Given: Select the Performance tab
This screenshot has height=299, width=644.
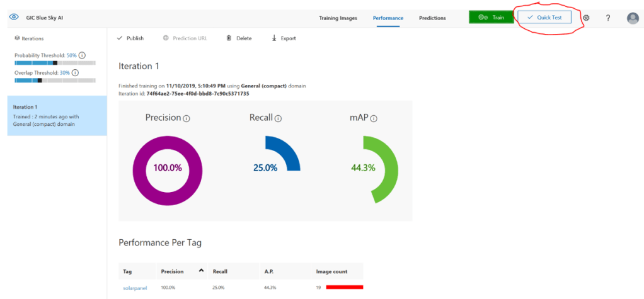Looking at the screenshot, I should [388, 18].
